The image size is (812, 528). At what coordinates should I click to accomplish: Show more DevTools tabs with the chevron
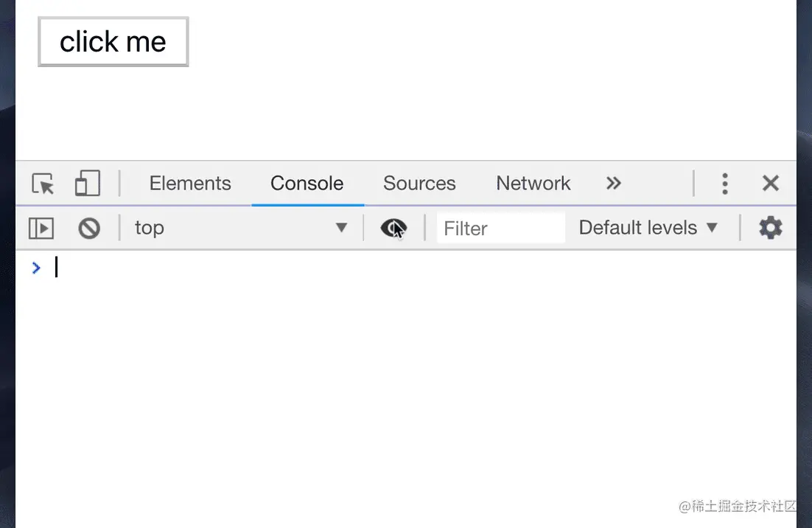[x=613, y=184]
